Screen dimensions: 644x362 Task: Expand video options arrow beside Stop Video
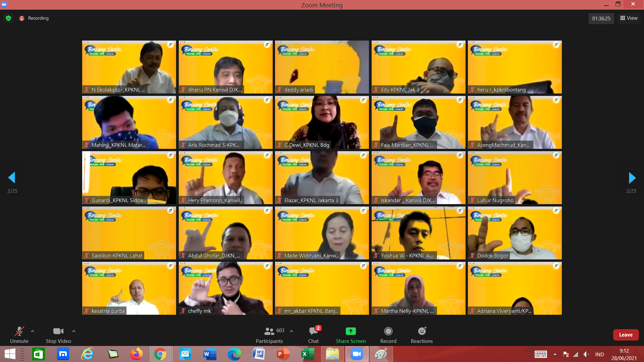pyautogui.click(x=74, y=331)
